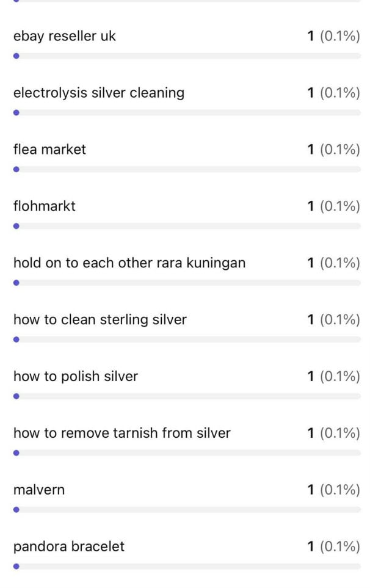Tap the "flohmarkt" search term
The width and height of the screenshot is (370, 588).
pyautogui.click(x=45, y=206)
